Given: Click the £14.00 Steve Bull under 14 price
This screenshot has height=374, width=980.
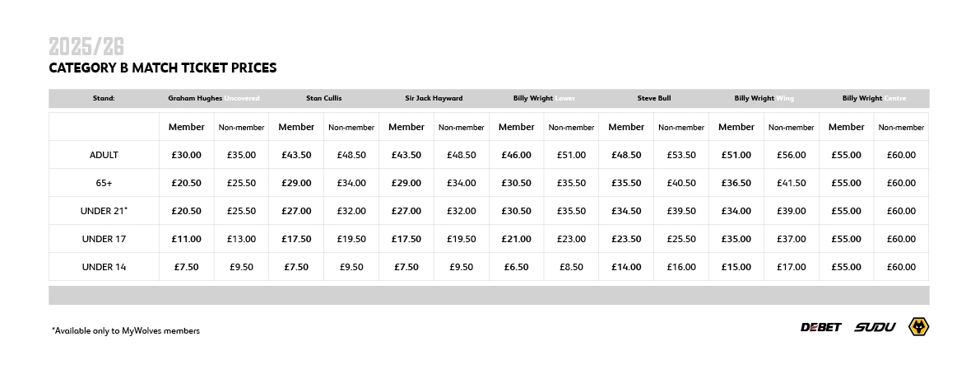Looking at the screenshot, I should point(626,267).
